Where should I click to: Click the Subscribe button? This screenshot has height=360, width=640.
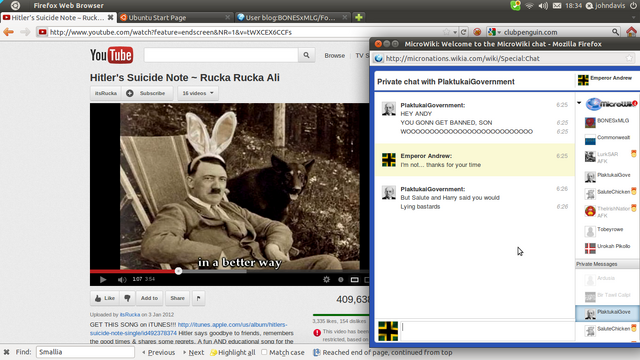[x=147, y=93]
